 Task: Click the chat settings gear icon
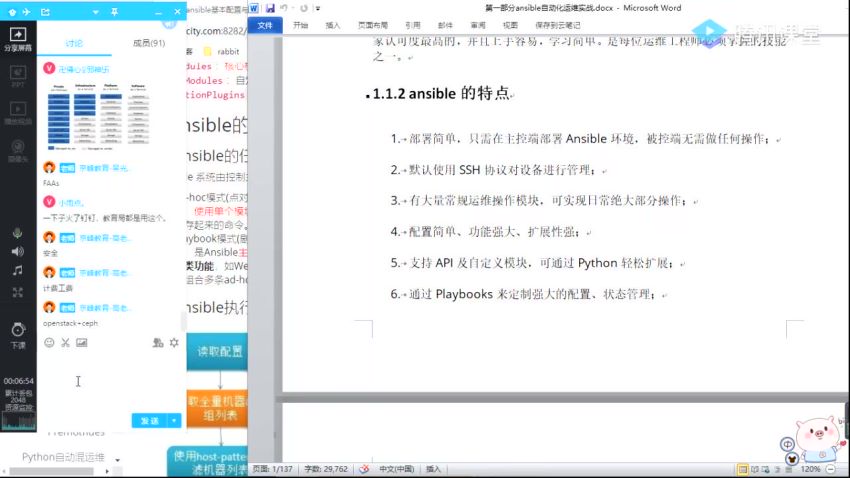(174, 343)
